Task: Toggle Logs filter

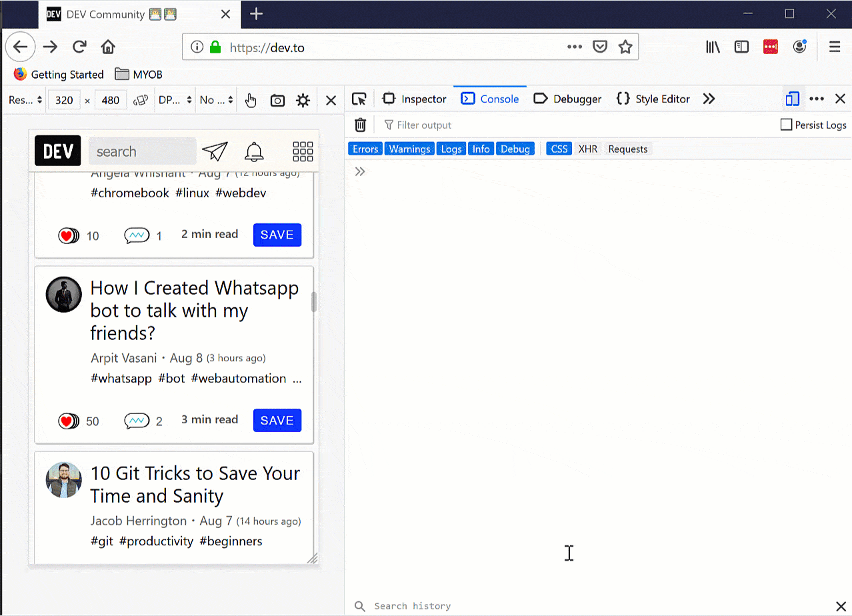Action: tap(451, 149)
